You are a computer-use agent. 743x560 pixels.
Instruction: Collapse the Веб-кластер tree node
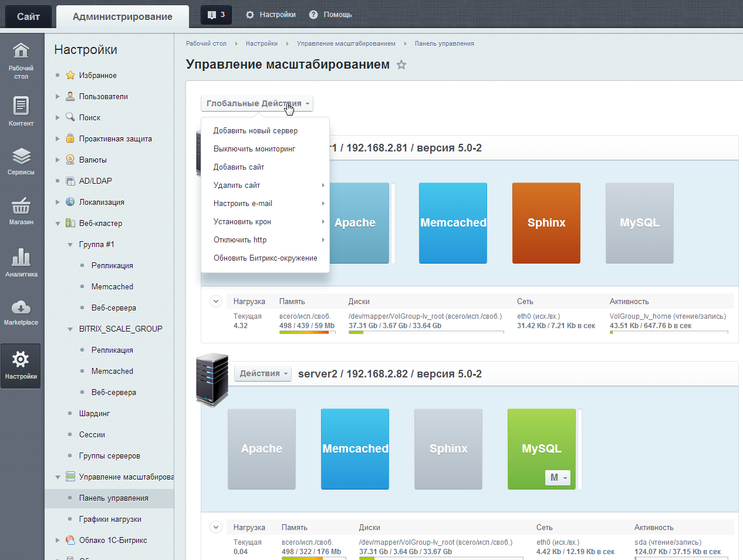click(58, 224)
